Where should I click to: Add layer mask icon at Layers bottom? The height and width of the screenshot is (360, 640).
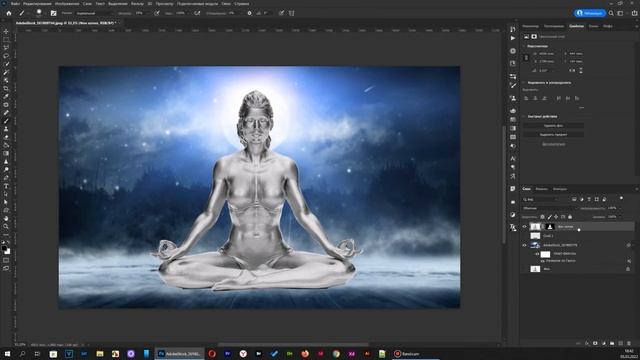coord(595,344)
